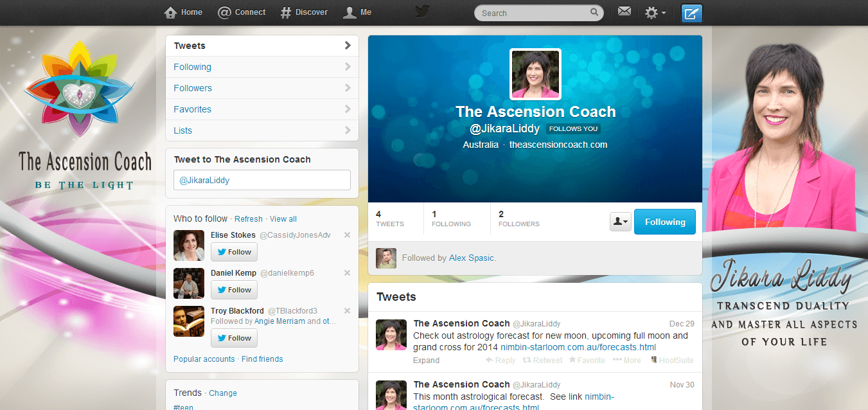Screen dimensions: 868x410
Task: Open More options on Dec 29 tweet
Action: tap(627, 361)
